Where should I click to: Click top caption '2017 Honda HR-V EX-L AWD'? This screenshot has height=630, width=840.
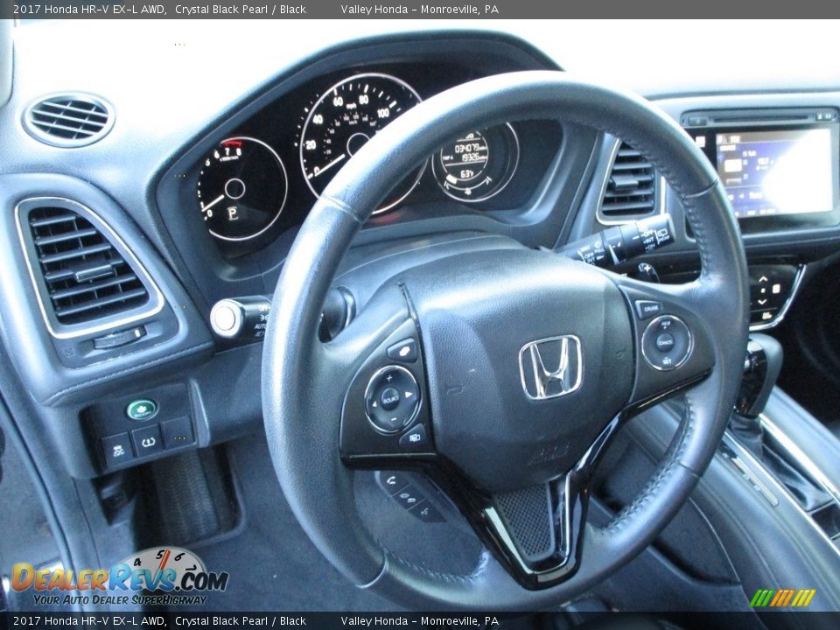click(89, 9)
